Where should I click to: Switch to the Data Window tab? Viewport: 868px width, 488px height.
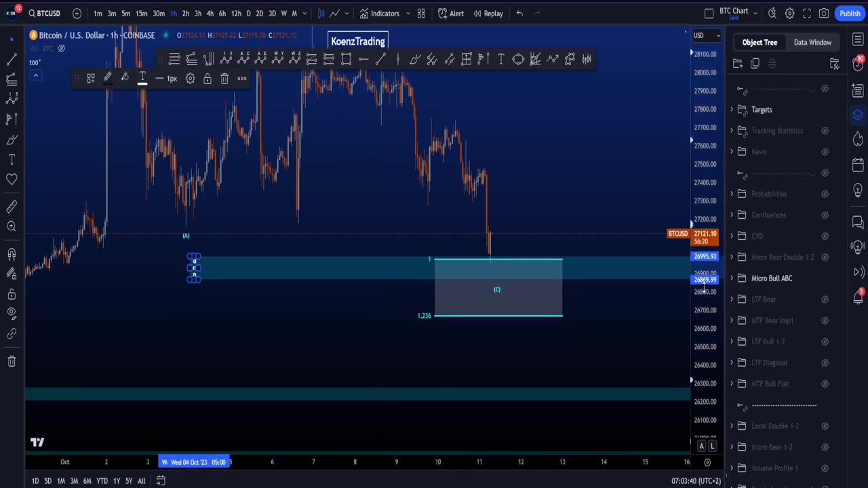tap(812, 42)
